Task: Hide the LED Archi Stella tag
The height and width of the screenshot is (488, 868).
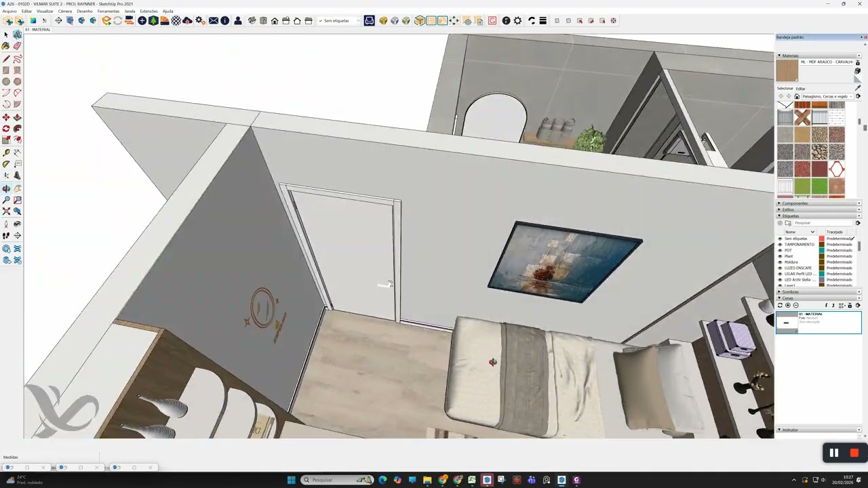Action: click(780, 279)
